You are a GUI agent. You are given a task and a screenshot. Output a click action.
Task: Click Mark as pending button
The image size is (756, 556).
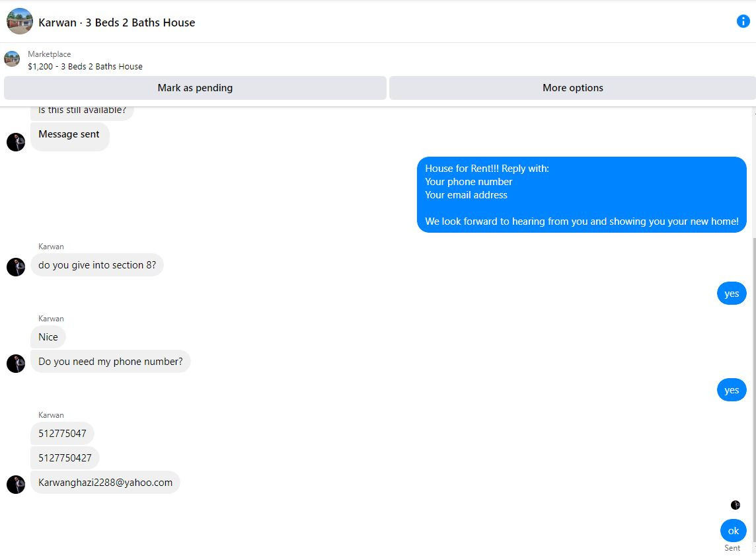point(195,88)
